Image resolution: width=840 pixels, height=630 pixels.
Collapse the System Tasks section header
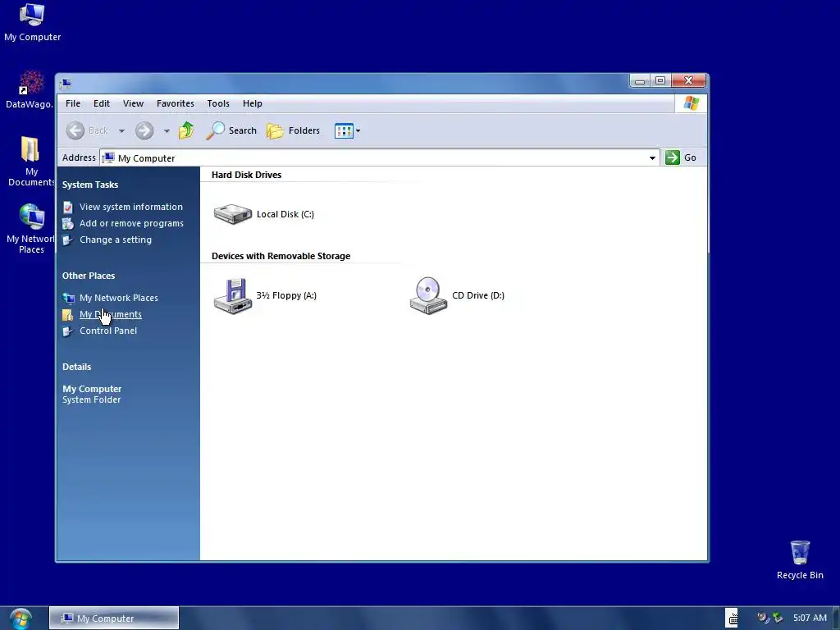[x=90, y=185]
